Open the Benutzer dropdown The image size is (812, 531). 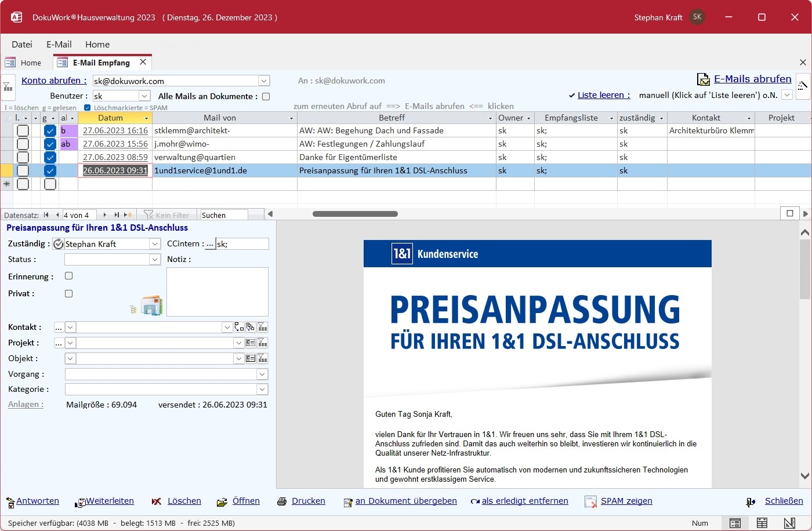(x=145, y=96)
